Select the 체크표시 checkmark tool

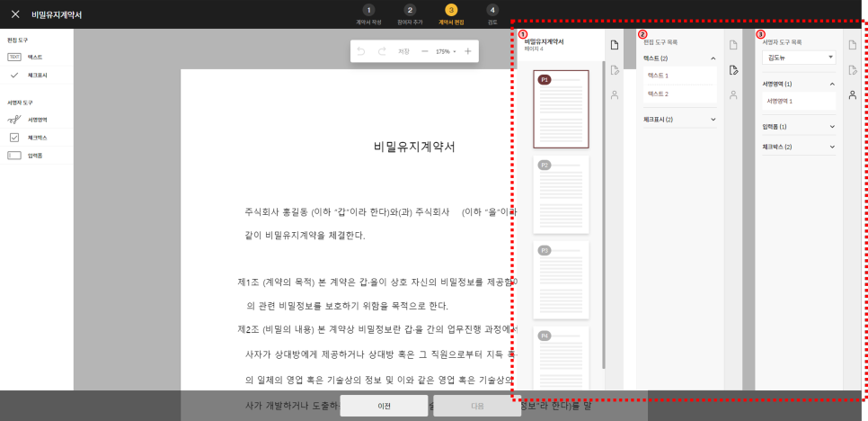(37, 75)
